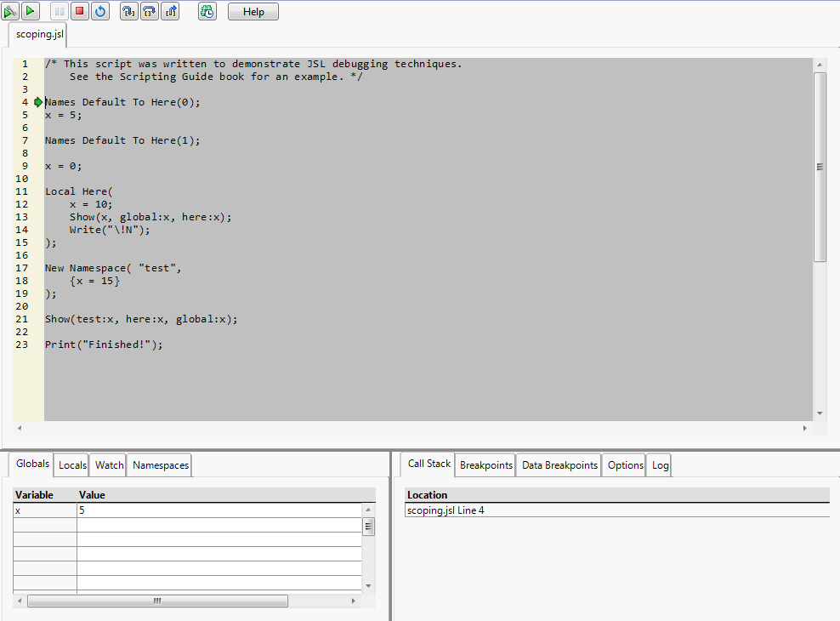Switch to the Log tab
840x621 pixels.
click(x=660, y=465)
